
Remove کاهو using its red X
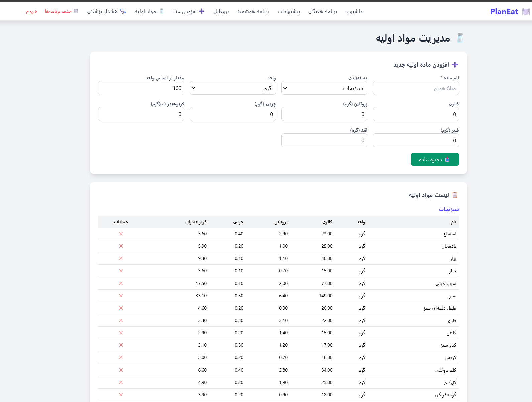pyautogui.click(x=121, y=333)
